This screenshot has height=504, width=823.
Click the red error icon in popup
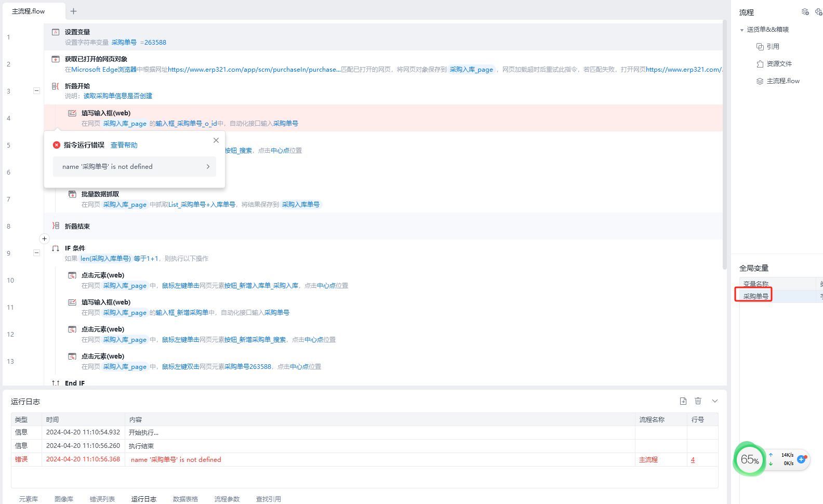[57, 145]
